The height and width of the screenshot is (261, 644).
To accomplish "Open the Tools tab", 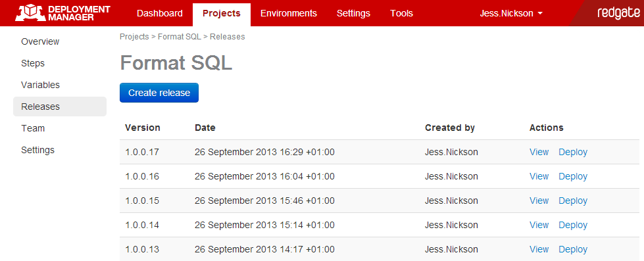I will click(402, 13).
